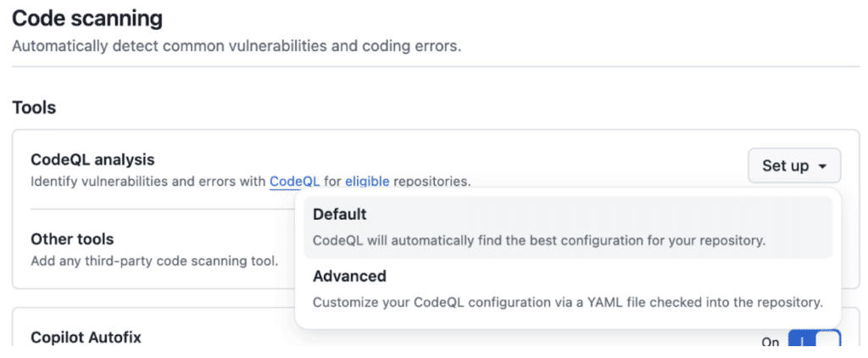Click the Default option's best configuration description
The image size is (868, 358).
pos(539,240)
